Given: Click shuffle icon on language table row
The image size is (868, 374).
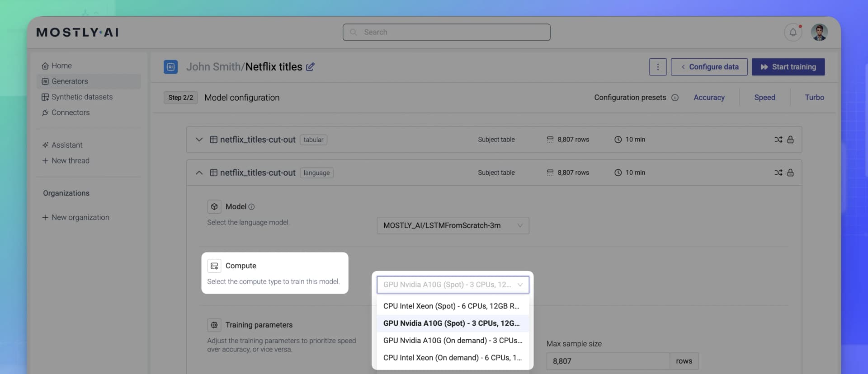Looking at the screenshot, I should (778, 173).
